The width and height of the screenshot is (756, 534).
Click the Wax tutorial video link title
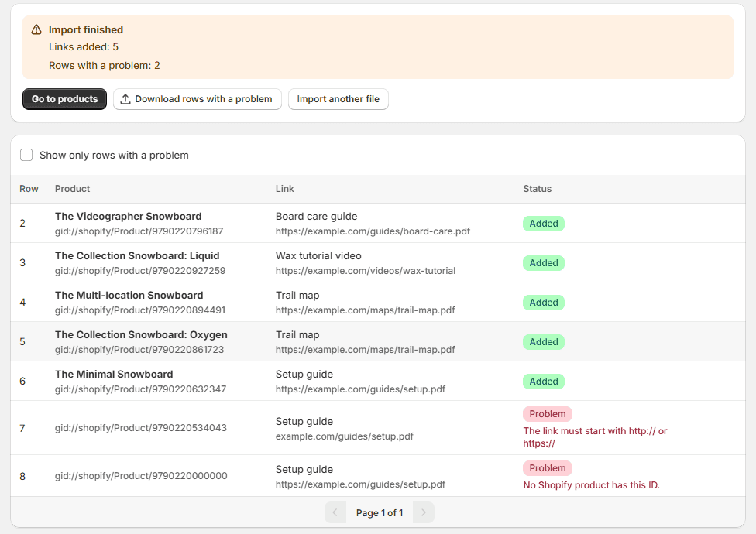click(318, 255)
